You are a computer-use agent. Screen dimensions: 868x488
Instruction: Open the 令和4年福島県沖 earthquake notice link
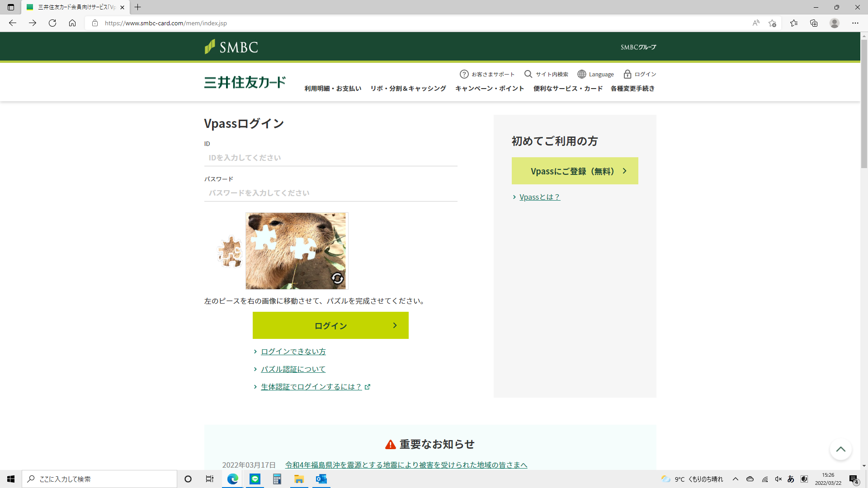click(406, 465)
